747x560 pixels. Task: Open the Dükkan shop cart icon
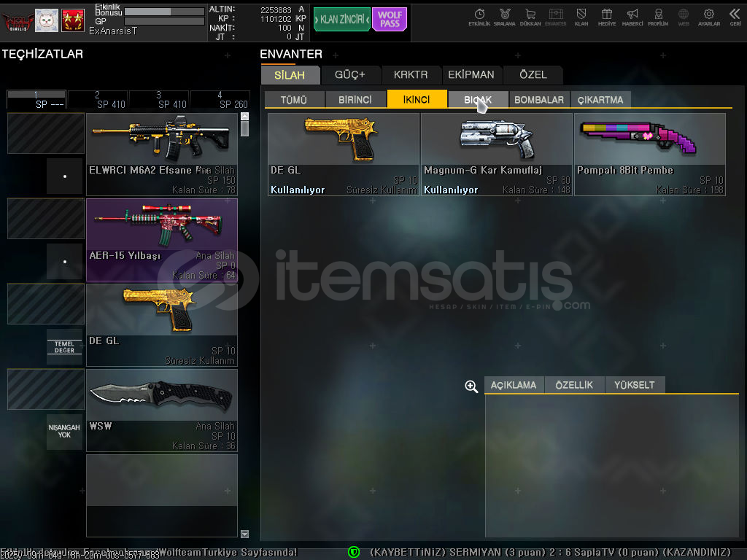click(x=530, y=17)
